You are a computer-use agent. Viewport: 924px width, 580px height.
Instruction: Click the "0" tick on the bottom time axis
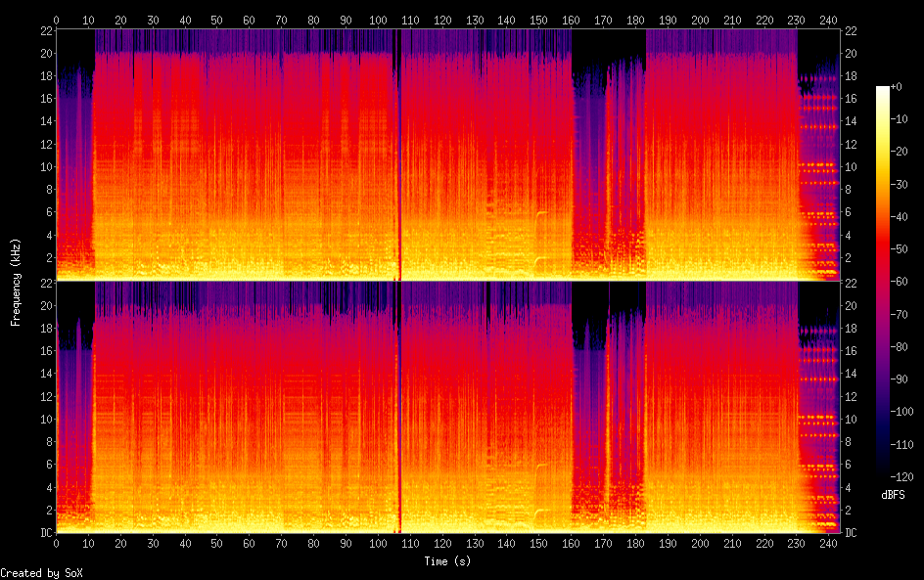(x=56, y=544)
